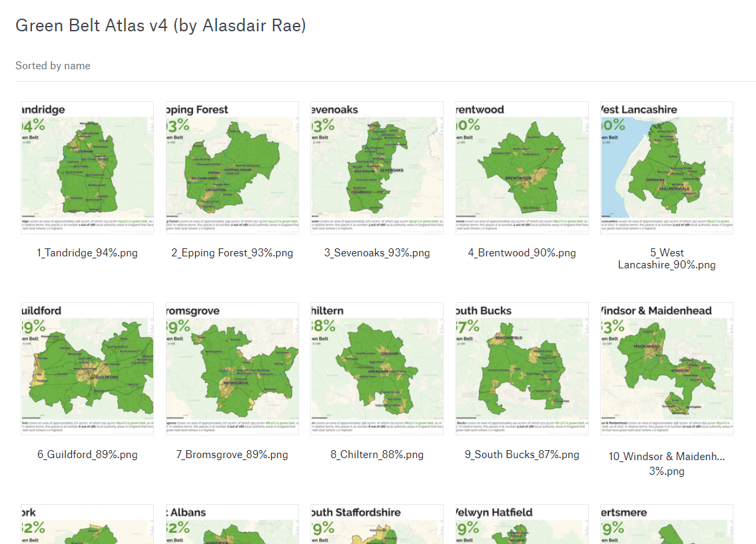Select the 'Sorted by name' sorting option
The height and width of the screenshot is (544, 756).
click(x=53, y=65)
